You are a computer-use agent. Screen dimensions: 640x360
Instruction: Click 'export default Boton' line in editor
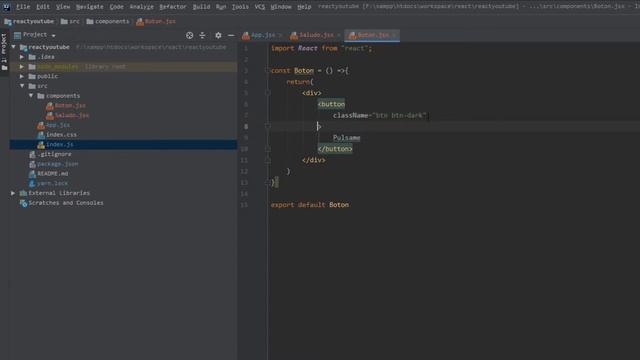pos(310,205)
